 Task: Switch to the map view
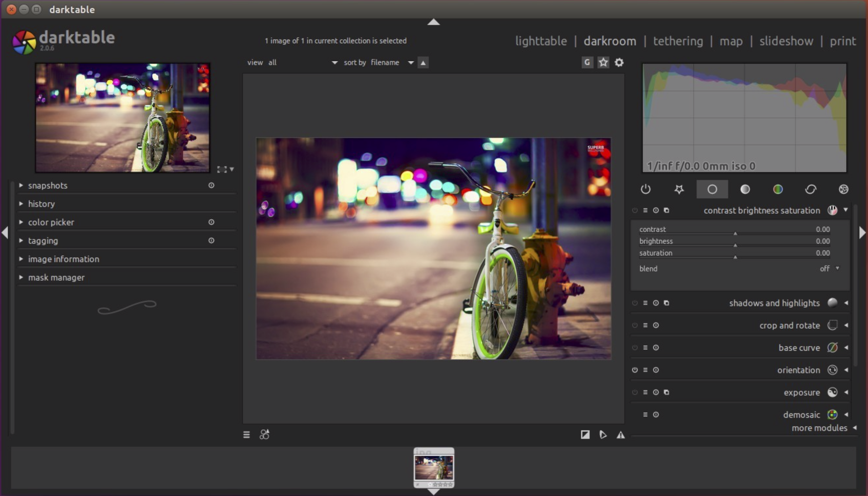coord(730,41)
